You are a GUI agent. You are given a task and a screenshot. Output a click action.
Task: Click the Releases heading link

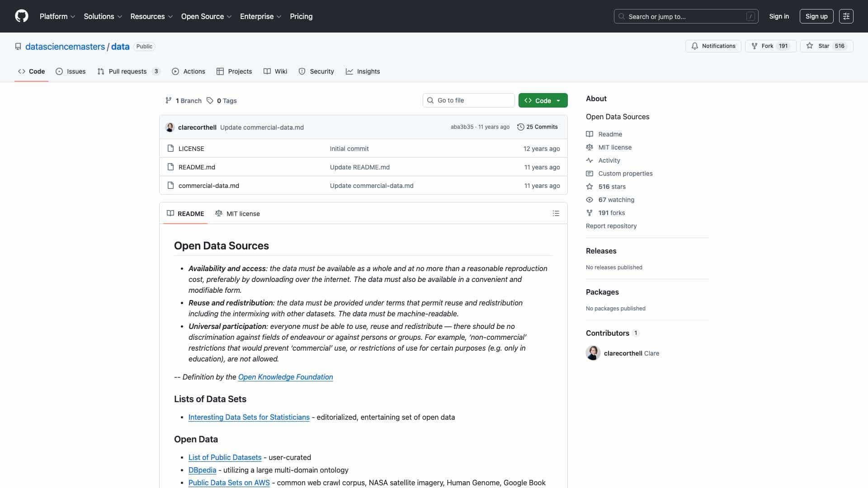tap(601, 251)
